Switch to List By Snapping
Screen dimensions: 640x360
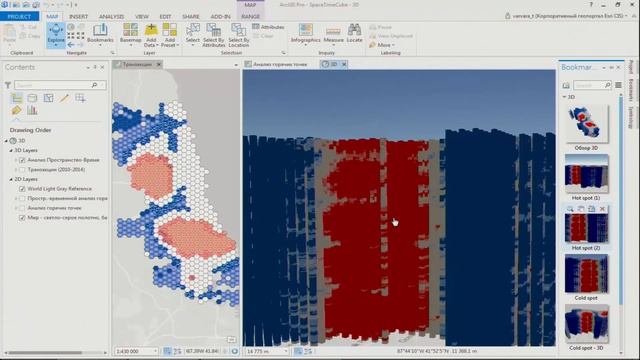80,98
